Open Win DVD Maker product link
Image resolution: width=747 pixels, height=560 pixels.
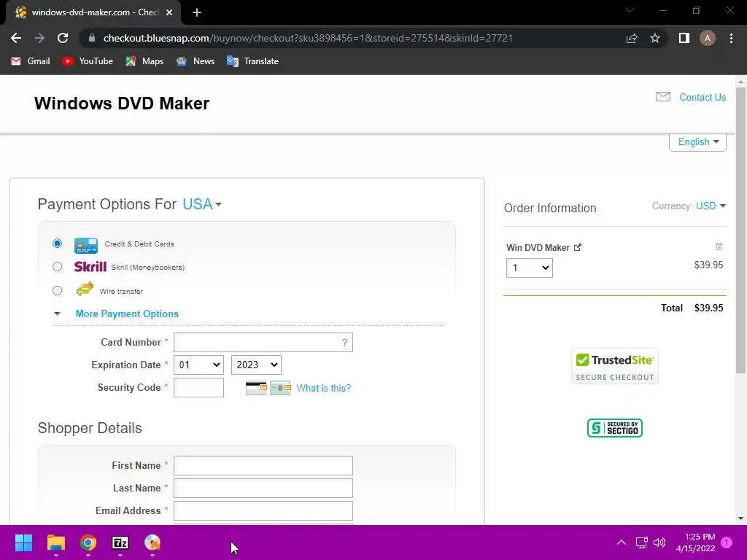(x=543, y=248)
